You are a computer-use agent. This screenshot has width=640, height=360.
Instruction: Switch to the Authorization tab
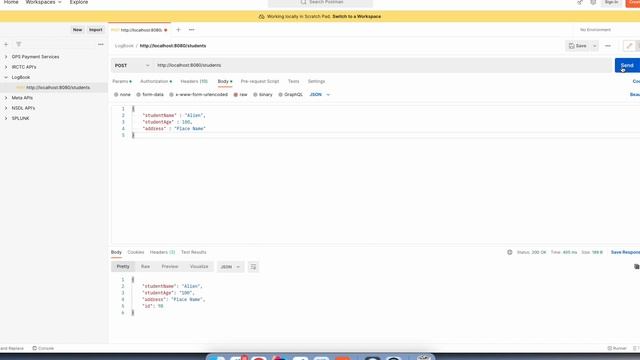click(156, 82)
